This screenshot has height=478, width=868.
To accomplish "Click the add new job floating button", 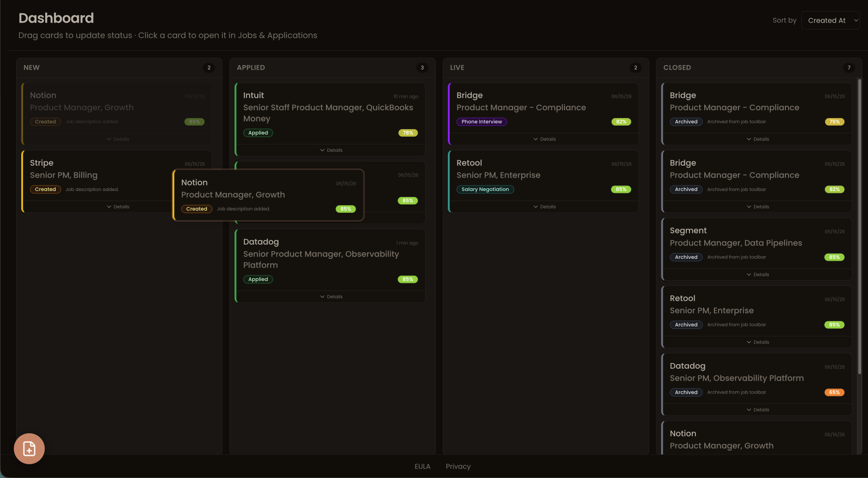I will (x=29, y=448).
